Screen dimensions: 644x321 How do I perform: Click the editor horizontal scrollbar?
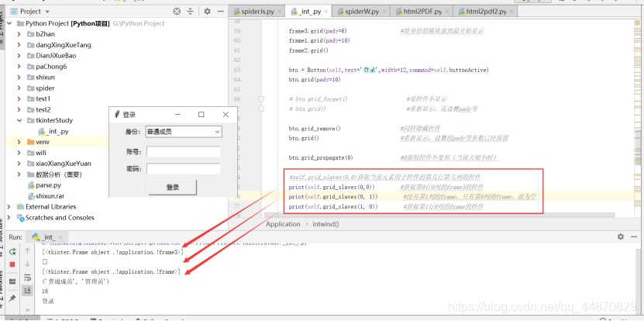(x=439, y=215)
